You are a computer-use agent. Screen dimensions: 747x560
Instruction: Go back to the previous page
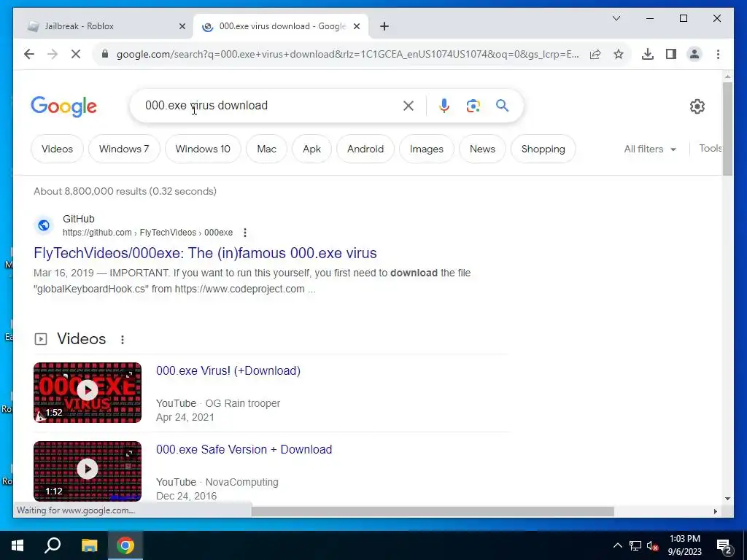(29, 54)
